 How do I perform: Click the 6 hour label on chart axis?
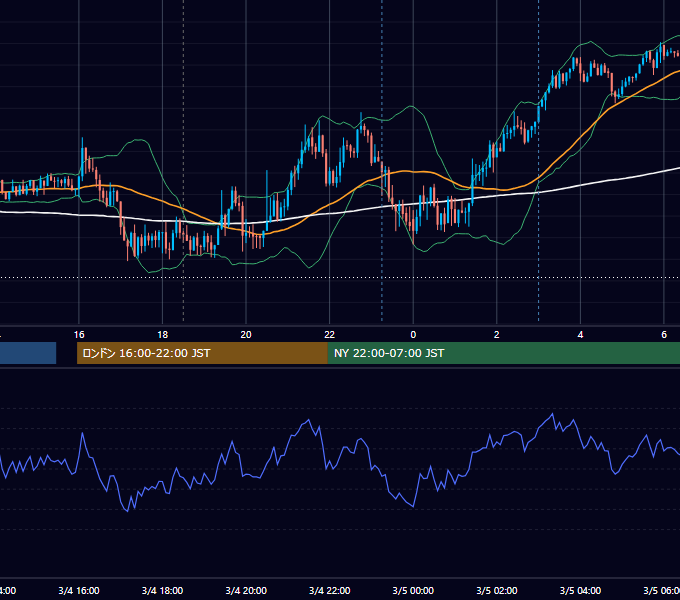(664, 335)
